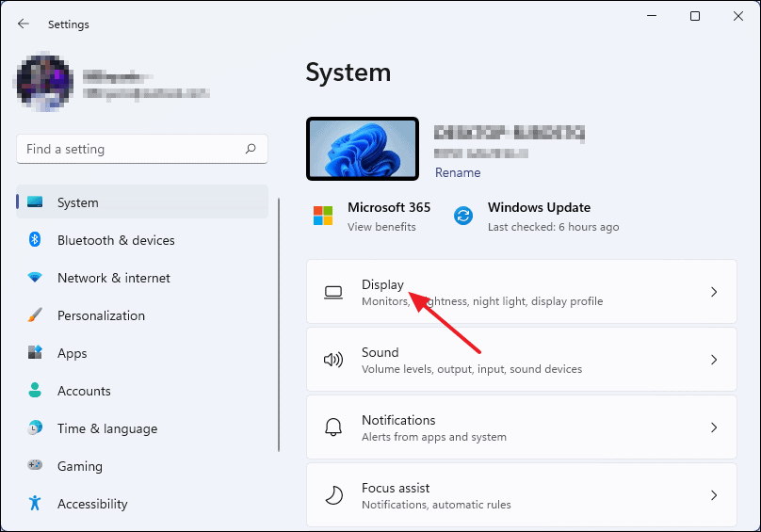Click the Accounts person icon

pos(35,390)
